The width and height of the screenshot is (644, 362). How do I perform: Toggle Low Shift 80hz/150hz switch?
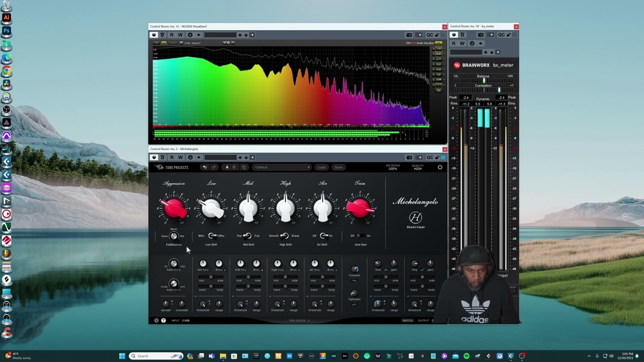tap(212, 236)
